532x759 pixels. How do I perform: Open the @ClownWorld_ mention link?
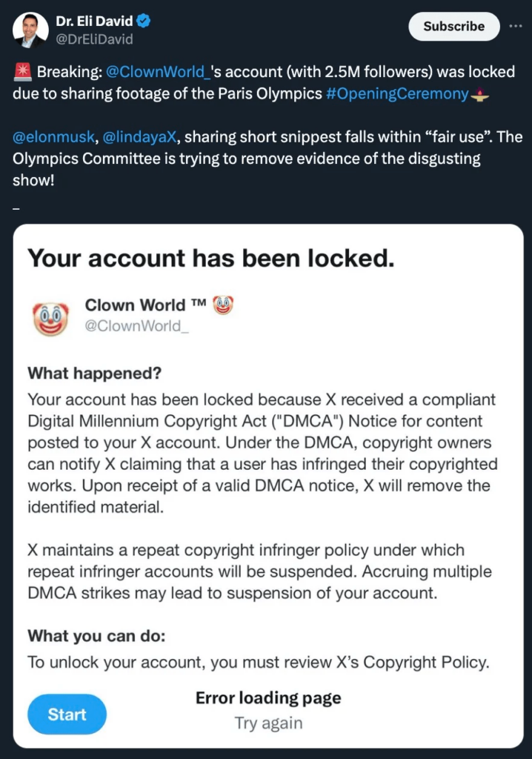157,72
